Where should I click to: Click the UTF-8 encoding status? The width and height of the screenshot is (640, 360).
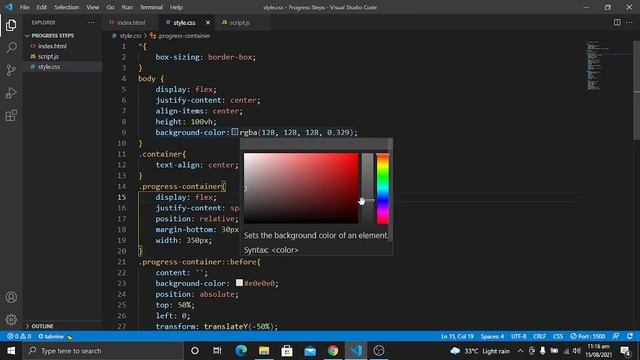pos(518,336)
